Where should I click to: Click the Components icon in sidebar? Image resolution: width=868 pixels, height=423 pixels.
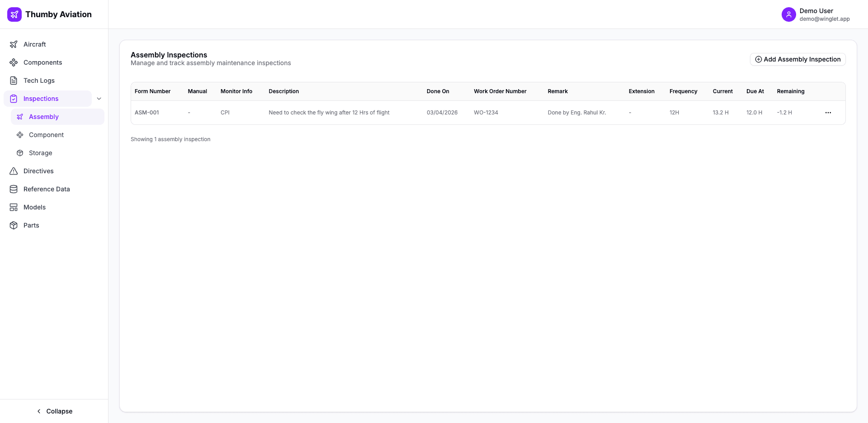click(14, 62)
